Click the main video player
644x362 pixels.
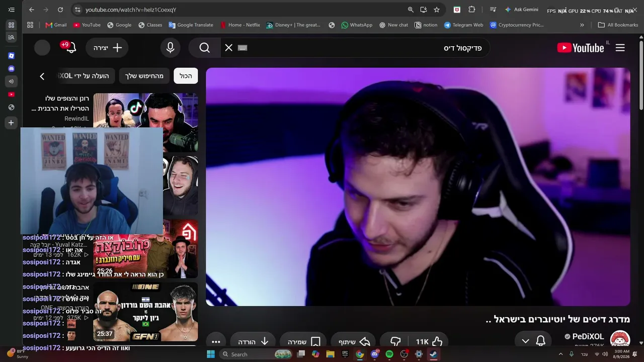(x=418, y=187)
